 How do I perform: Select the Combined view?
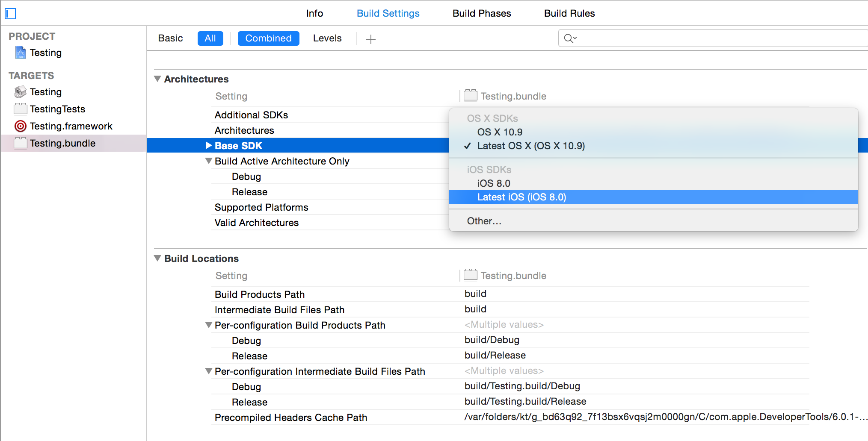(x=268, y=38)
